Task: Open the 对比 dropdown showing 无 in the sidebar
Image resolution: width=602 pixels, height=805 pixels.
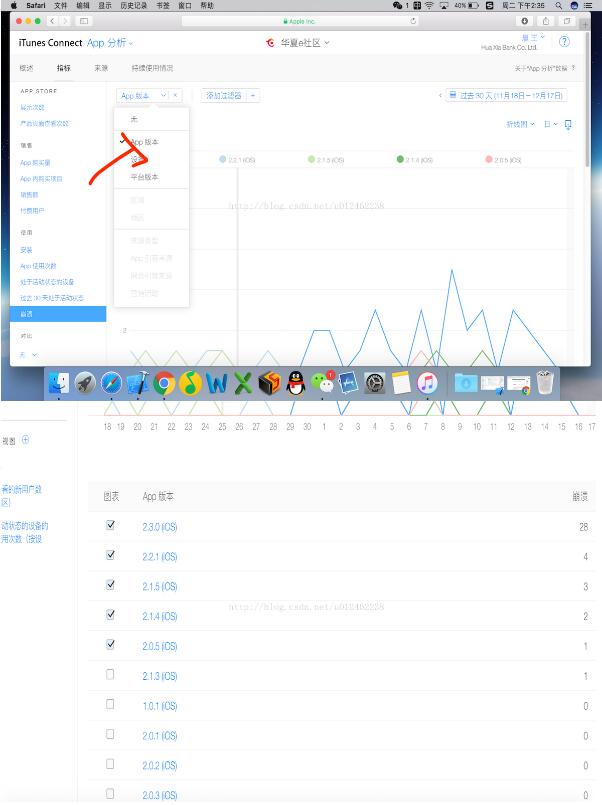Action: tap(28, 355)
